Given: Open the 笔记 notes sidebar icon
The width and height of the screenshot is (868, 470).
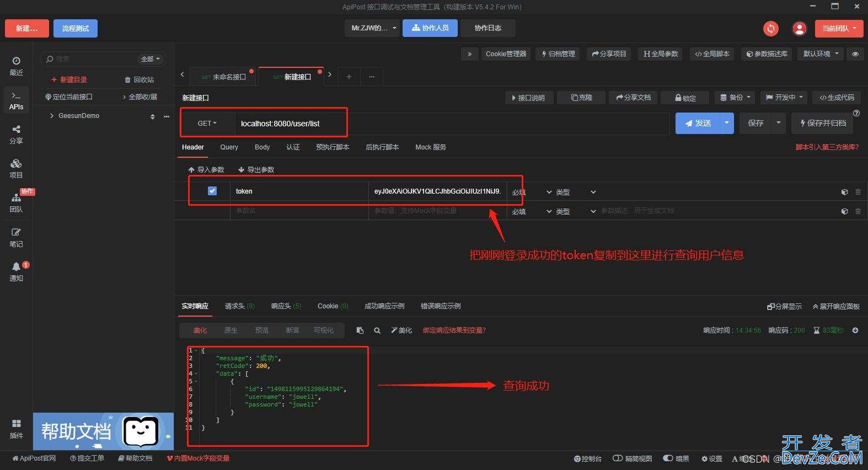Looking at the screenshot, I should [16, 237].
